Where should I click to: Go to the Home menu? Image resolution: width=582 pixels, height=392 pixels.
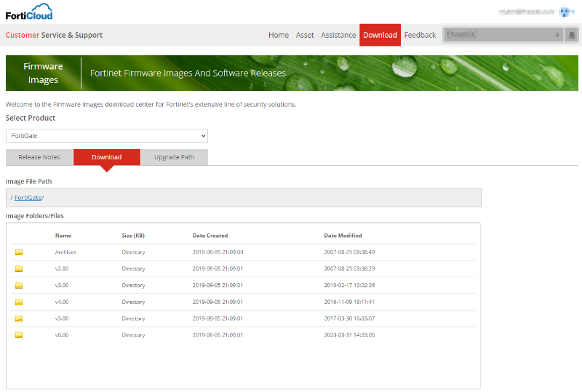pyautogui.click(x=279, y=35)
